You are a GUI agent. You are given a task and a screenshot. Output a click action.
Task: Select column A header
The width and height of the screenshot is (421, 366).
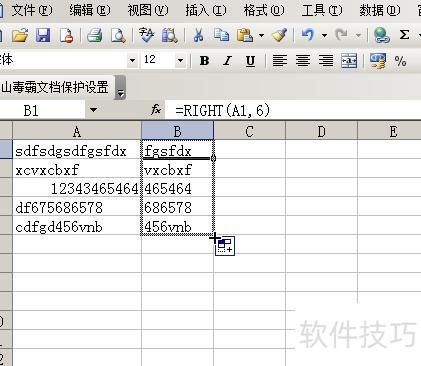pos(77,132)
